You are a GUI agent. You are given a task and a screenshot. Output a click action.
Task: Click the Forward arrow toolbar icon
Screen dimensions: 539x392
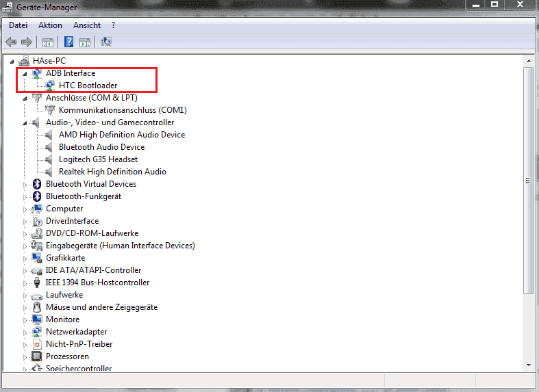click(x=27, y=42)
